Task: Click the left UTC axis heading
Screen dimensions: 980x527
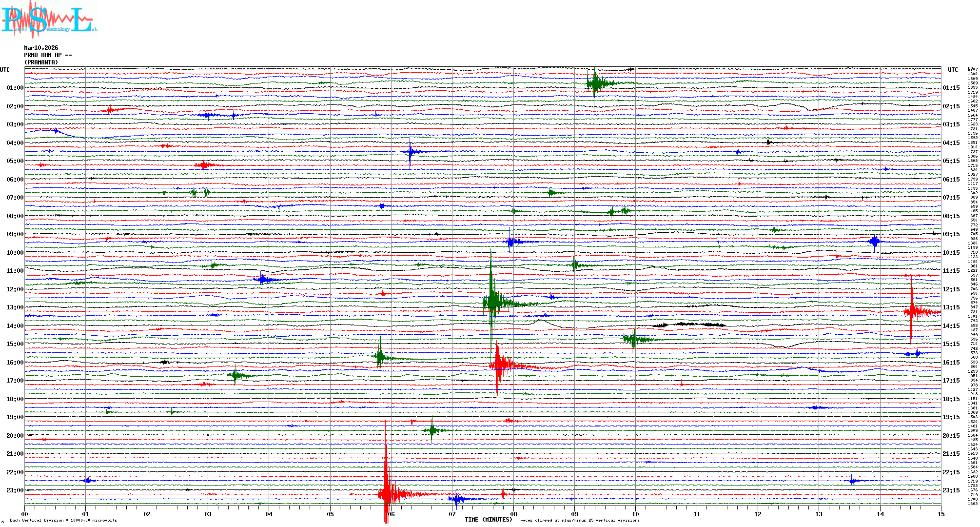Action: [x=5, y=70]
